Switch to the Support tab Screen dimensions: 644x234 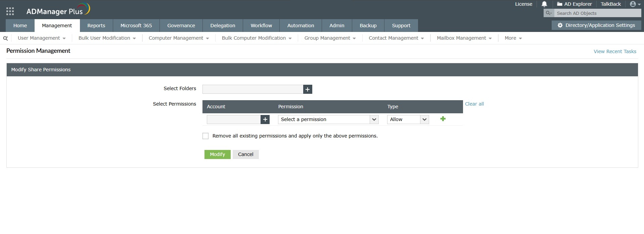pos(401,26)
